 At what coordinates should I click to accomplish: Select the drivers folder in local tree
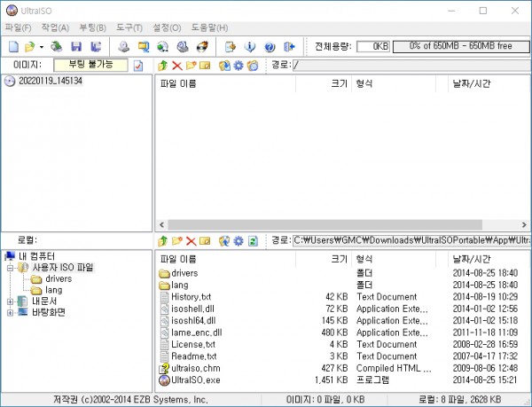[59, 278]
